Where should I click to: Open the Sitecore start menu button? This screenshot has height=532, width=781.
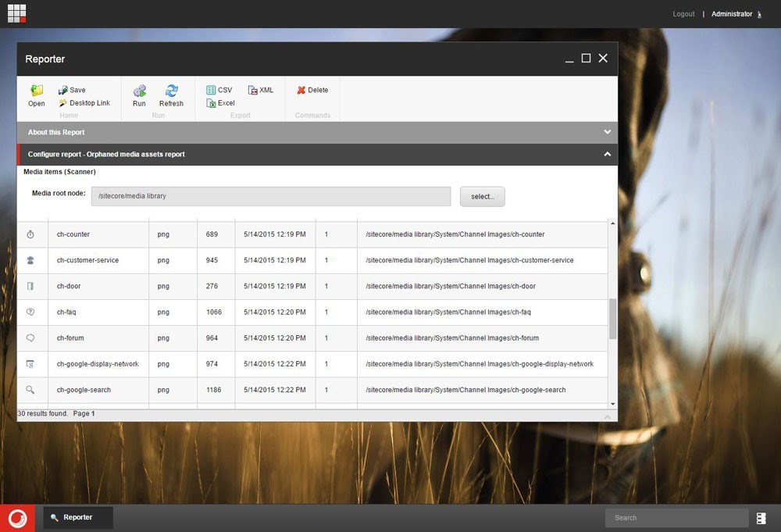pyautogui.click(x=17, y=517)
